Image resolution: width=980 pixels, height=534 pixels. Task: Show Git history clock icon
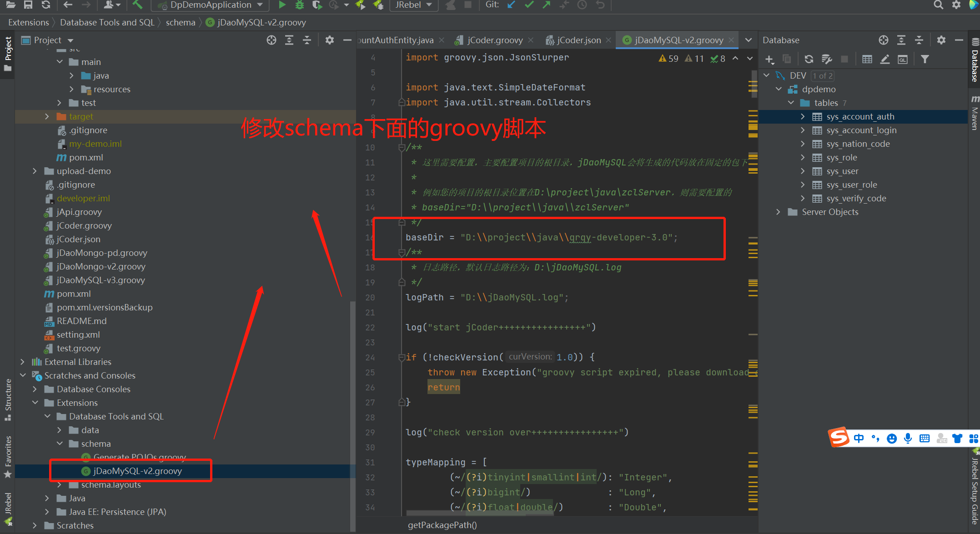click(582, 5)
